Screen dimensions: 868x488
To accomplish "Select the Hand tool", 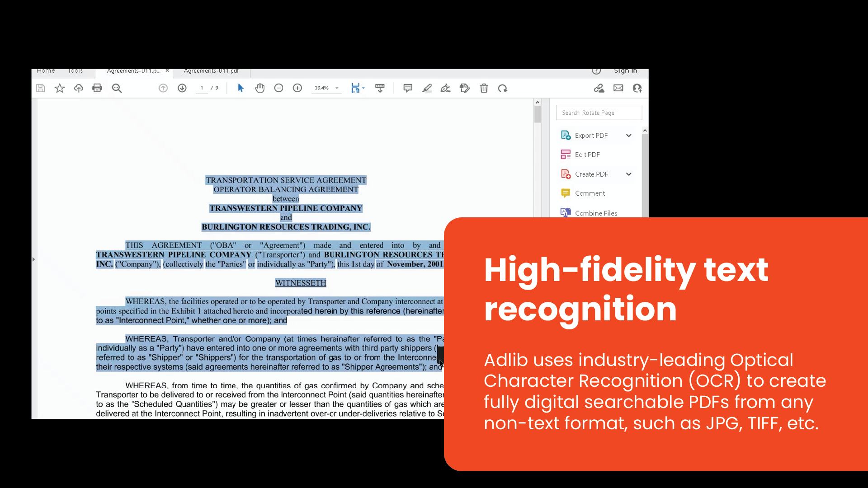I will 260,88.
